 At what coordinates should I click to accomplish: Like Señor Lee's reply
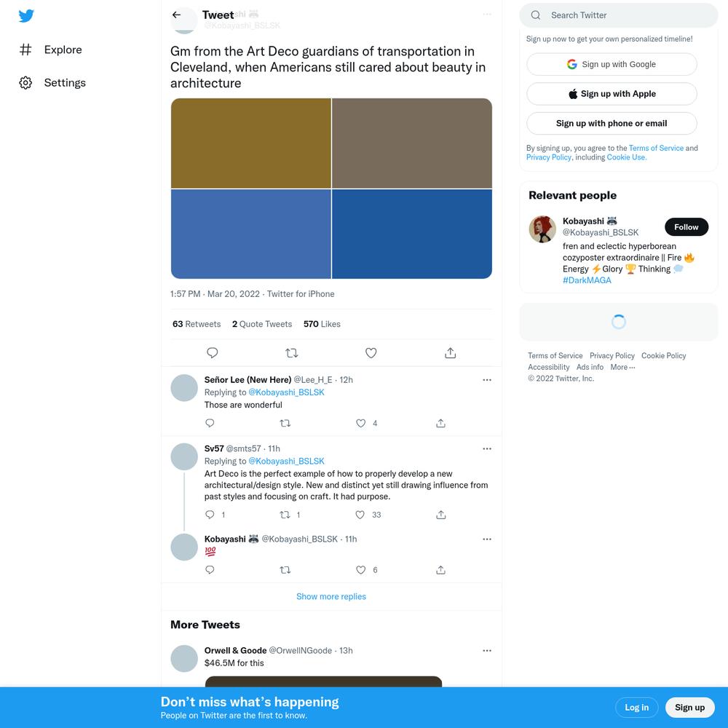361,423
